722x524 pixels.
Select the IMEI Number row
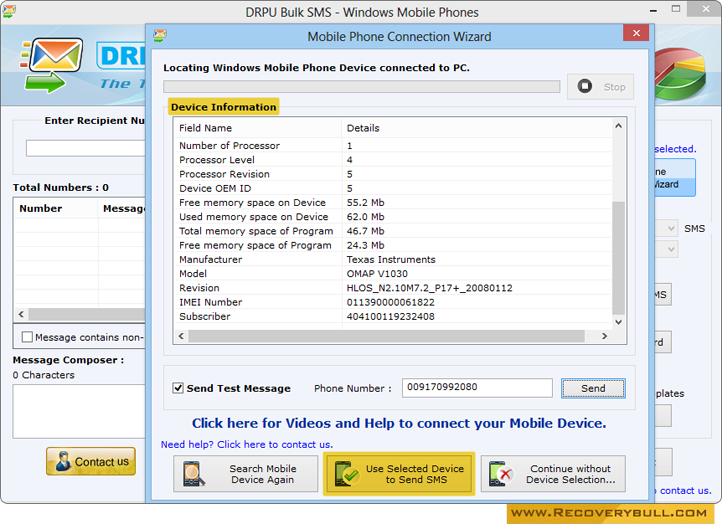(393, 303)
